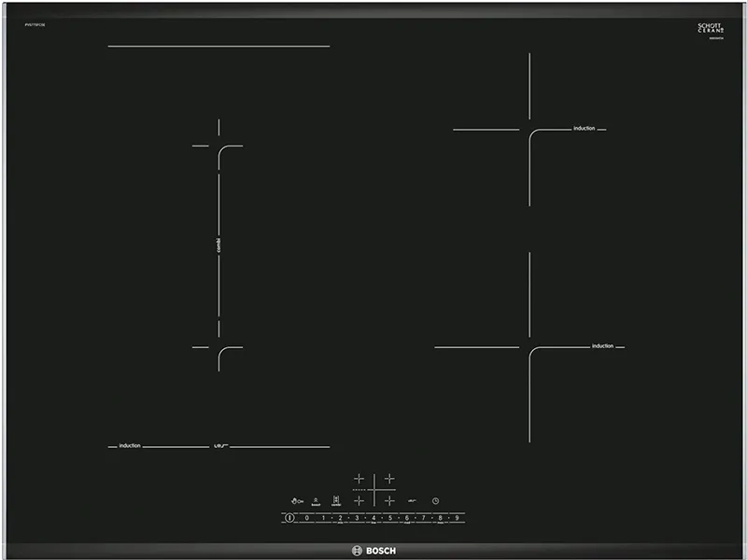Choose power level 5 on the scale

pos(390,517)
